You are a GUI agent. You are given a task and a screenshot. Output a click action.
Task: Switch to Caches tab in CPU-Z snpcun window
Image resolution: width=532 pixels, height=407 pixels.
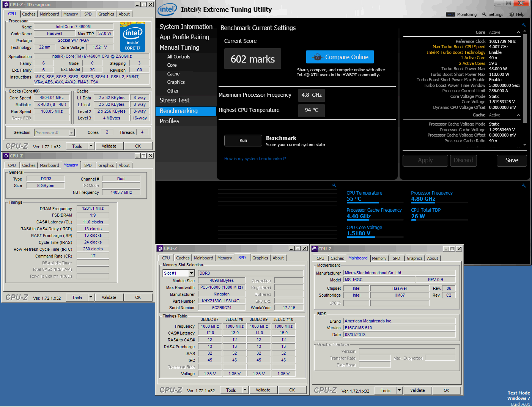[x=29, y=14]
